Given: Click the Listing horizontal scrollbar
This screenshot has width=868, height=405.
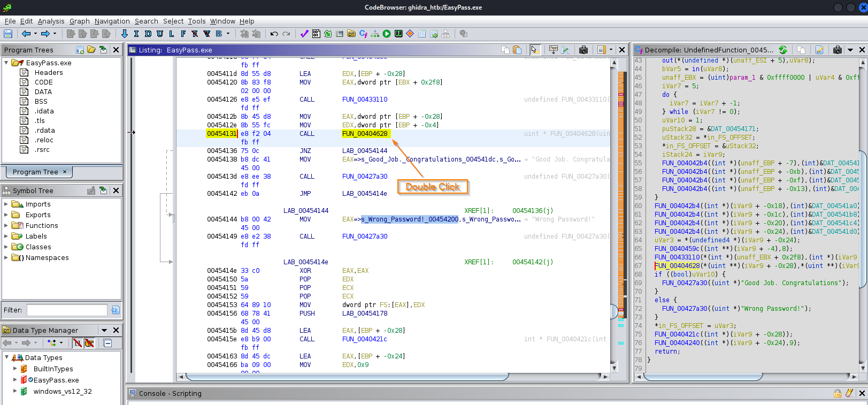Looking at the screenshot, I should click(x=393, y=377).
